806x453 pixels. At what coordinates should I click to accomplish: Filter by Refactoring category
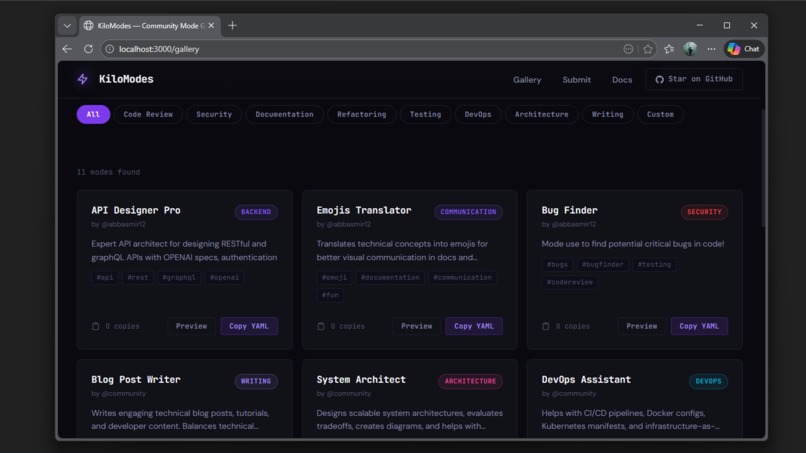[x=361, y=114]
